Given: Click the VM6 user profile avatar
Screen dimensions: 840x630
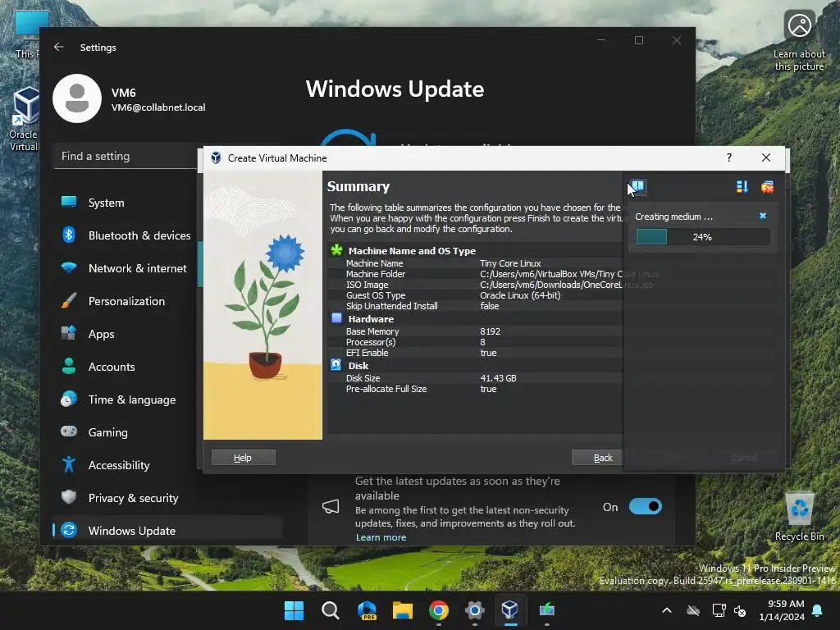Looking at the screenshot, I should coord(77,98).
